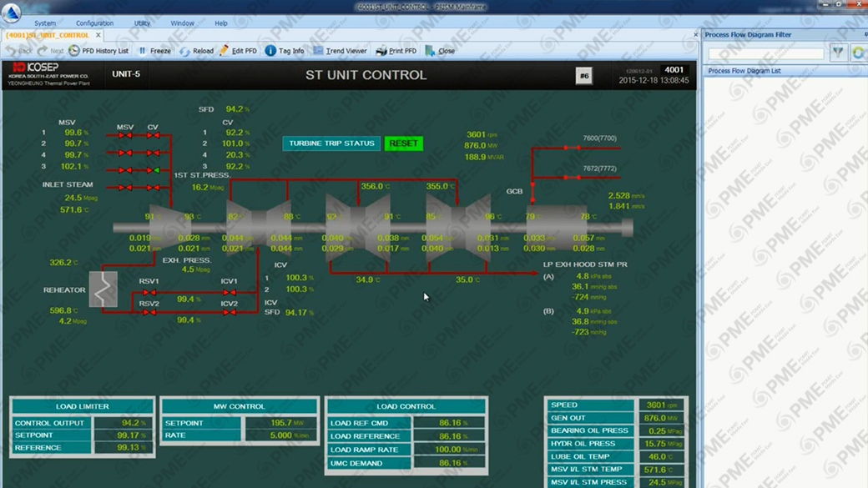Click the green refresh icon in filter panel
The image size is (868, 488).
pos(859,53)
